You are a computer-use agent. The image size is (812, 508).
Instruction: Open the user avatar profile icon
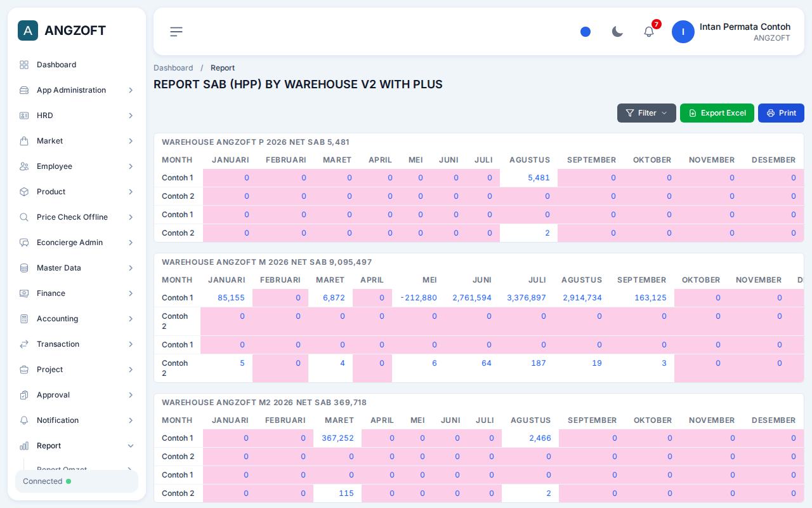[683, 32]
